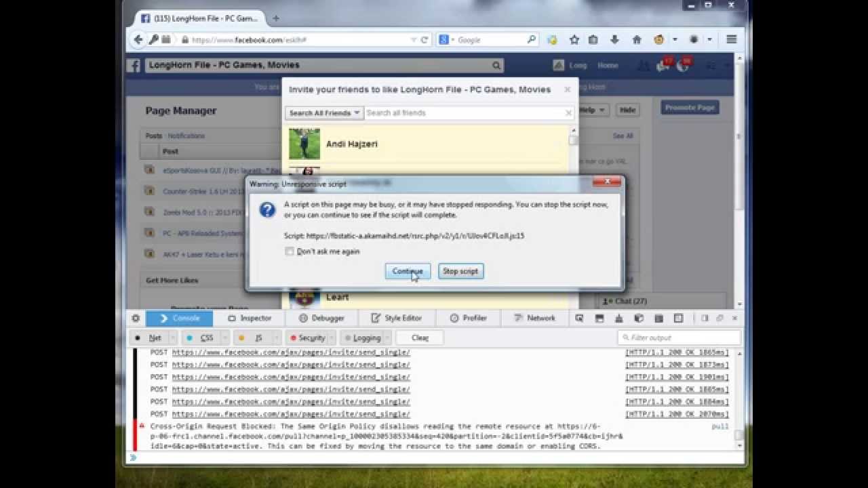The image size is (868, 488).
Task: Switch to the Inspector tab
Action: click(x=249, y=318)
